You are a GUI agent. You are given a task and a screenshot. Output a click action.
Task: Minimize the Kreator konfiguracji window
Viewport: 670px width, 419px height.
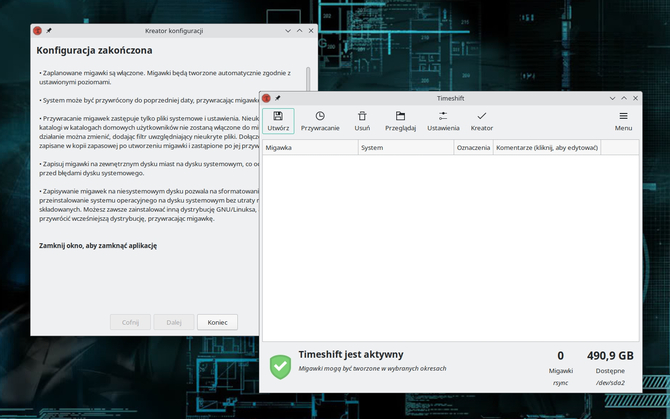click(x=288, y=31)
